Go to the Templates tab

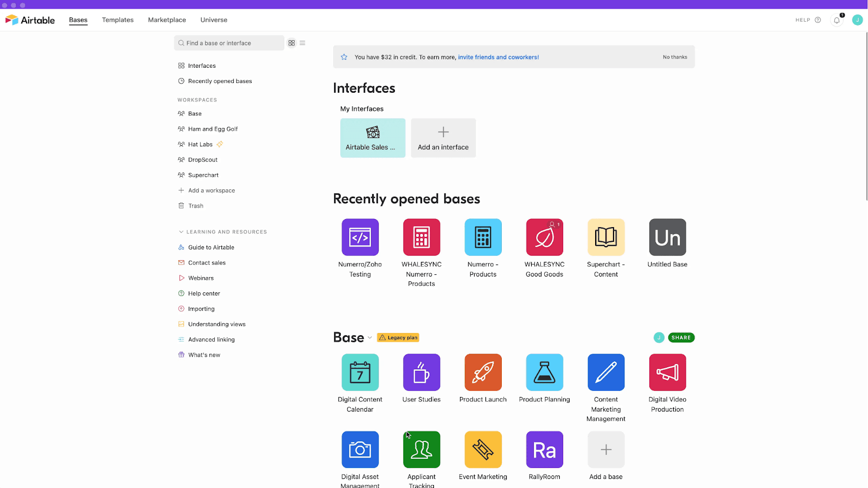pos(118,20)
